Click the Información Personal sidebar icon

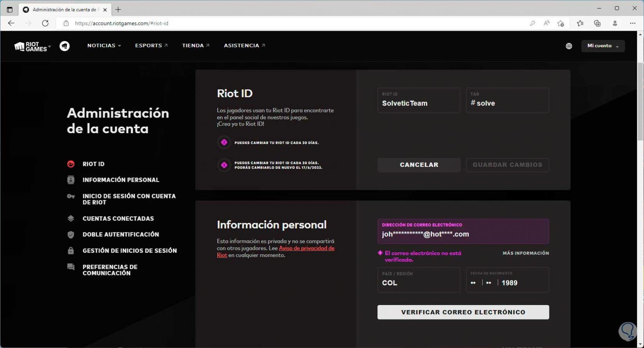tap(71, 180)
